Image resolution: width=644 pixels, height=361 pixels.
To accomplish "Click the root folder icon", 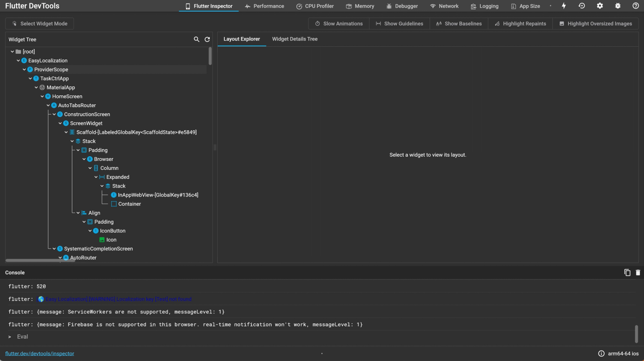I will coord(18,52).
